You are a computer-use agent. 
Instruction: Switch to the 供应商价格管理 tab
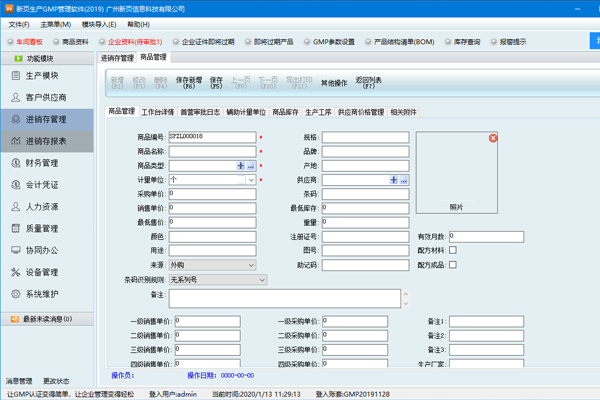click(360, 112)
